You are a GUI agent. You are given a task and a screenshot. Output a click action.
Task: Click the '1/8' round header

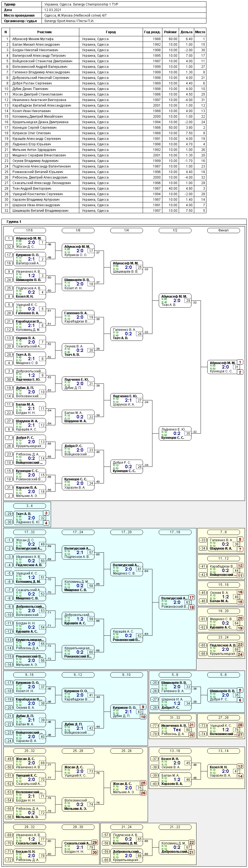click(78, 230)
